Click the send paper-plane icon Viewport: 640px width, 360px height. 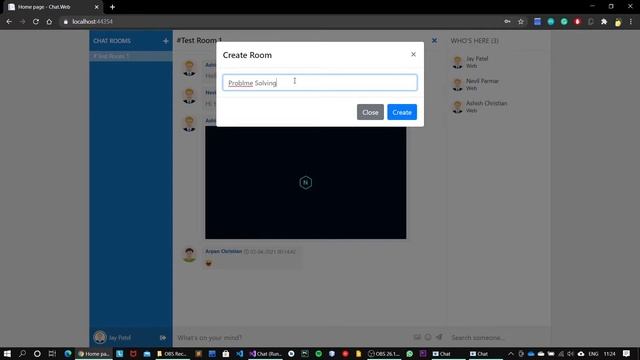click(439, 337)
